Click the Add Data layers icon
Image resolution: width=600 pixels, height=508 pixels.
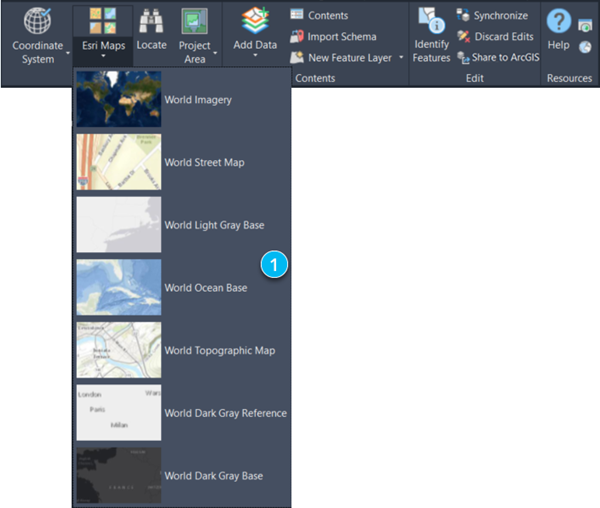coord(255,22)
